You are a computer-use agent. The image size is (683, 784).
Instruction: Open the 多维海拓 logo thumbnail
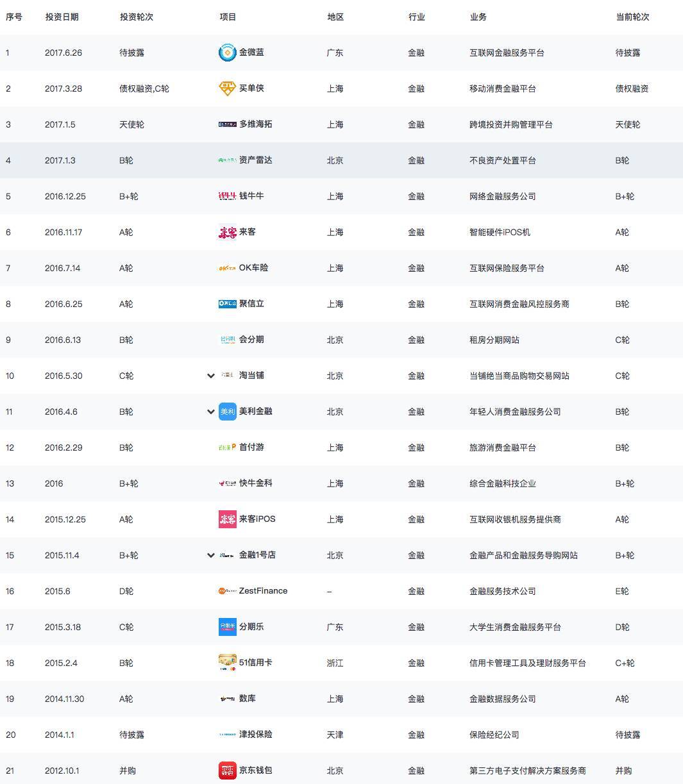click(228, 124)
